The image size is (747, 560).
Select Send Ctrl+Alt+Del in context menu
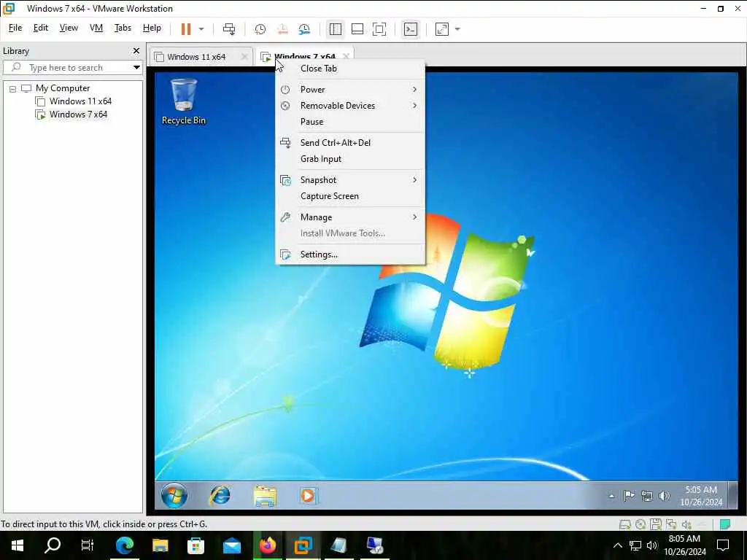(350, 143)
